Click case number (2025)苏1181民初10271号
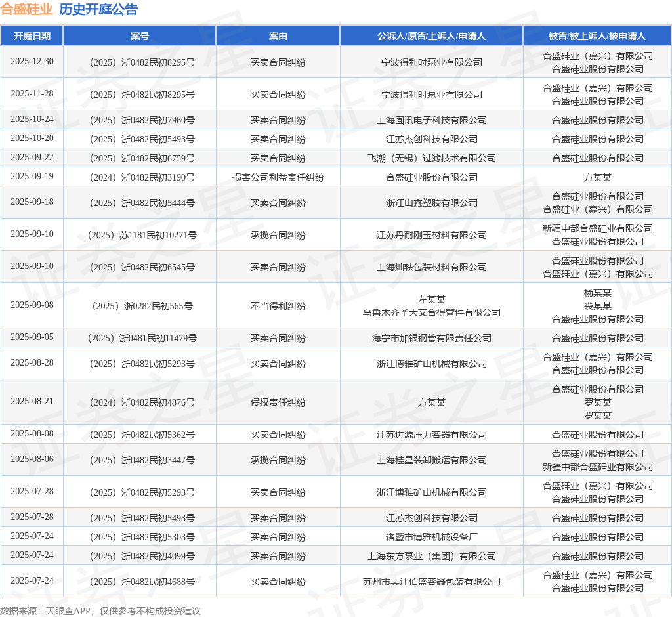The width and height of the screenshot is (672, 617). point(142,235)
